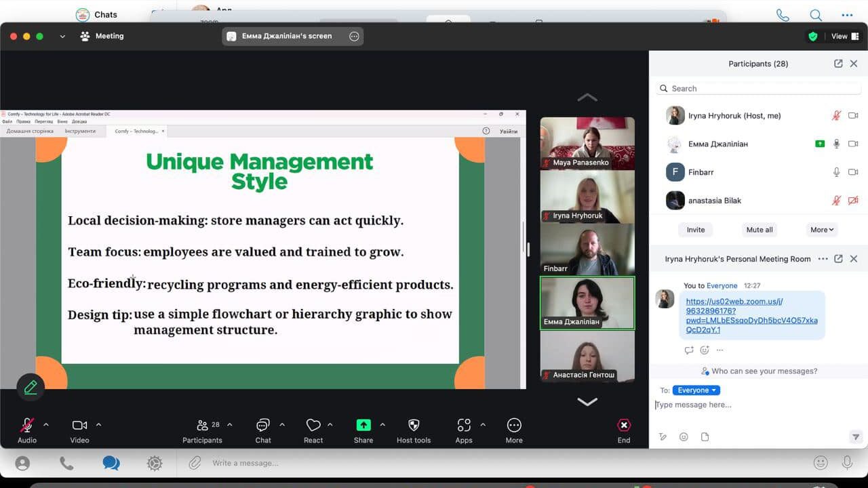Toggle the Video camera button
The image size is (868, 488).
click(x=79, y=425)
